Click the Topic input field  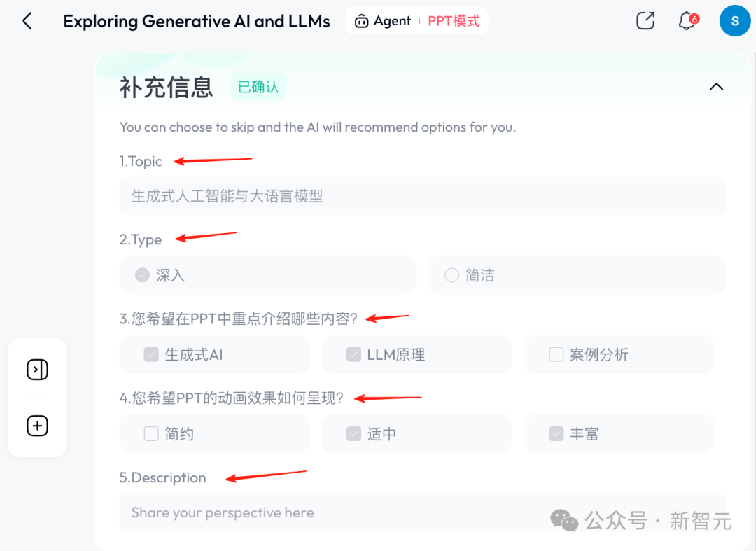[x=423, y=196]
